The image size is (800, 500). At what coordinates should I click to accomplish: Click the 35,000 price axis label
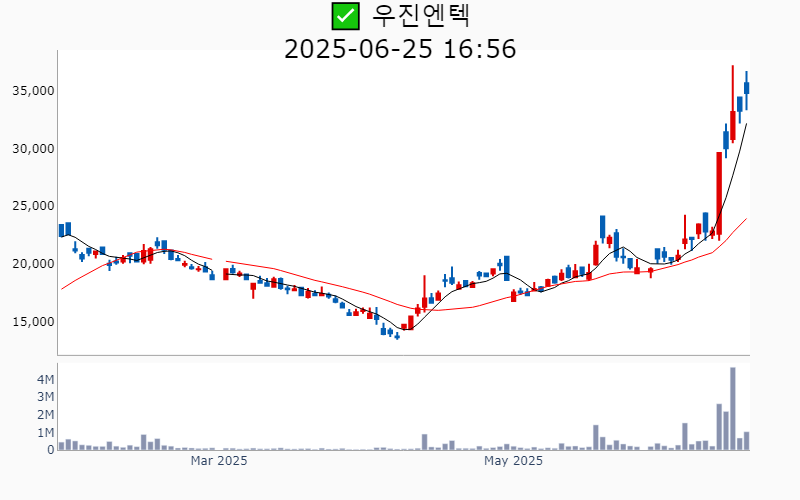pyautogui.click(x=34, y=91)
